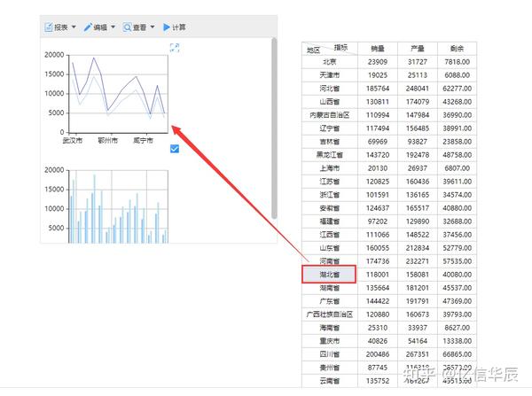The image size is (532, 396).
Task: Select the remaining value 13338.00 for 重庆市
Action: pyautogui.click(x=457, y=341)
